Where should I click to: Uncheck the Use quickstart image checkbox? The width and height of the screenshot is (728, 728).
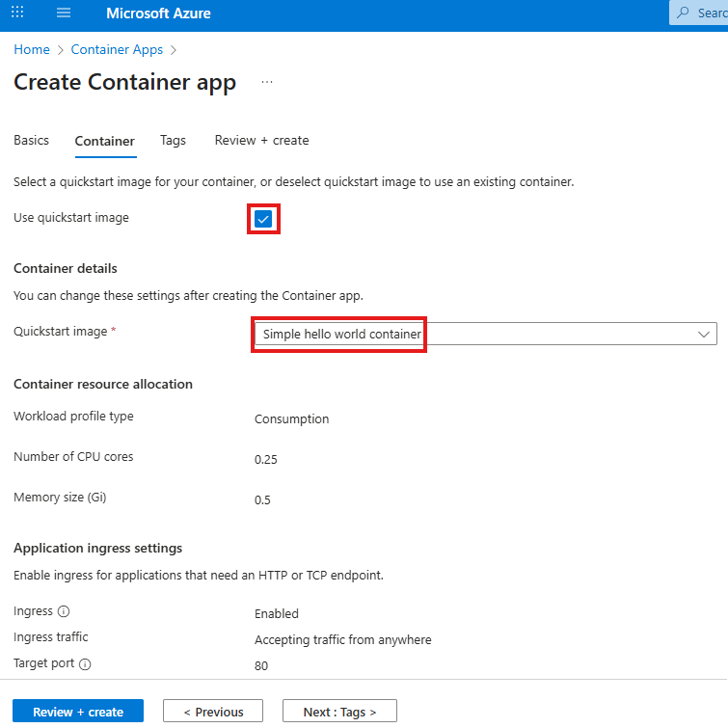pyautogui.click(x=263, y=219)
